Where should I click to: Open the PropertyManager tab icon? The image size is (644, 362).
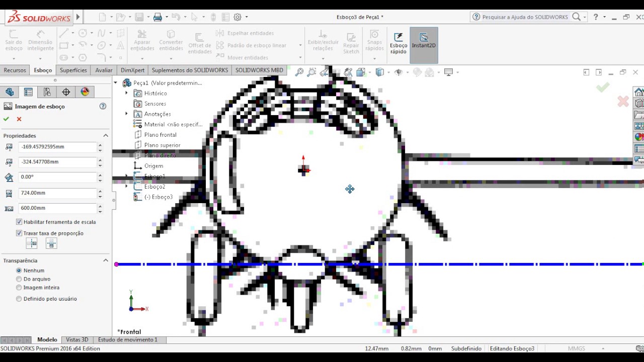[28, 92]
